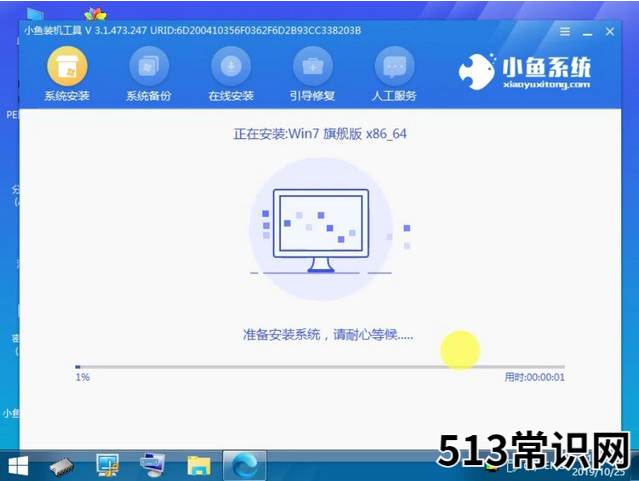Open the computer keyboard taskbar icon

coord(152,466)
